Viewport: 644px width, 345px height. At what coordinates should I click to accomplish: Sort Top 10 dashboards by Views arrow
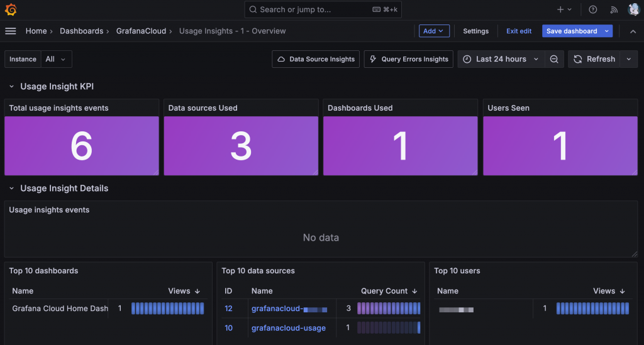tap(197, 291)
